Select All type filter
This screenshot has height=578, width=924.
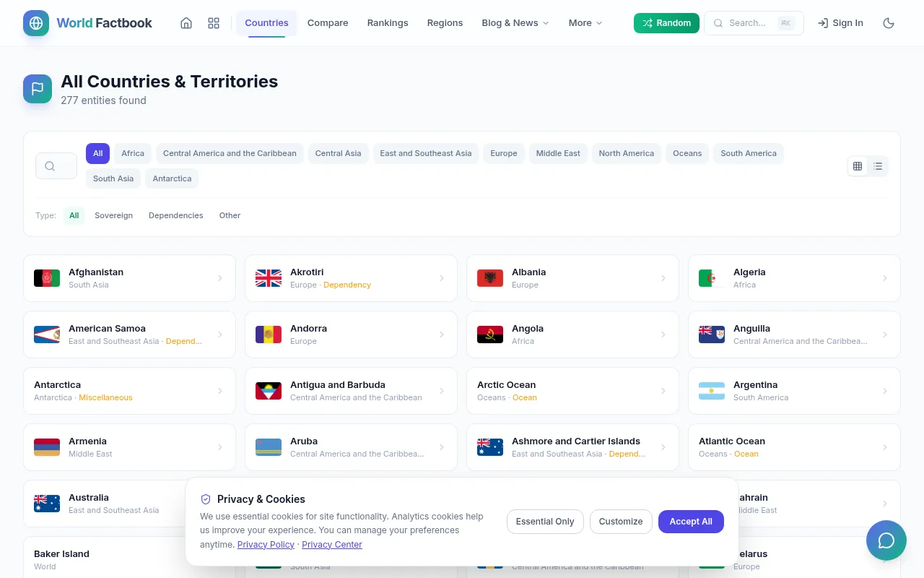(x=74, y=215)
